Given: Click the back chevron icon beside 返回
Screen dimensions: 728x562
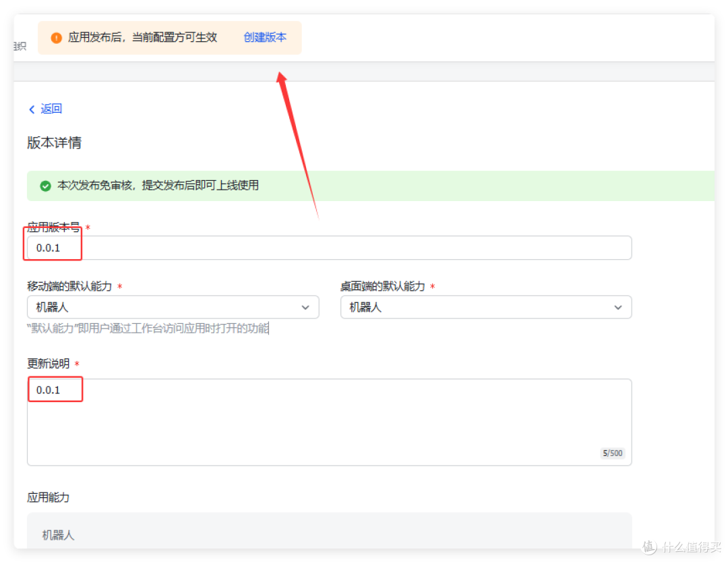Looking at the screenshot, I should pyautogui.click(x=32, y=109).
